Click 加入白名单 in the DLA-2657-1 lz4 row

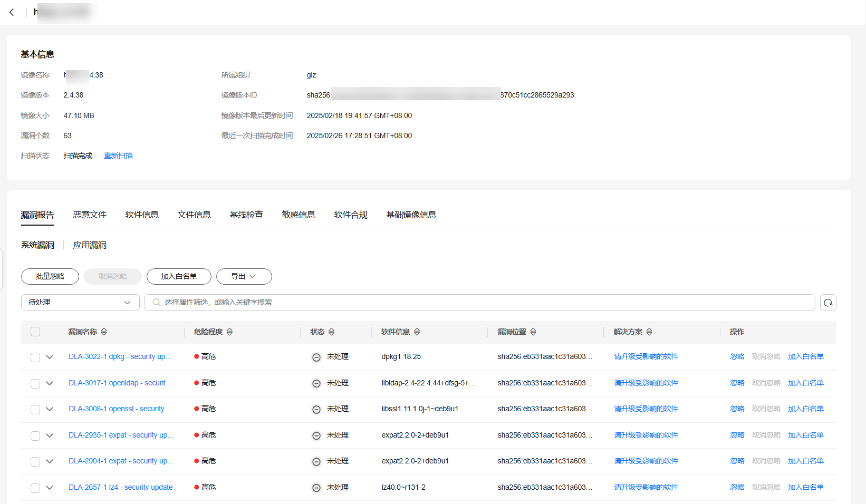coord(806,488)
